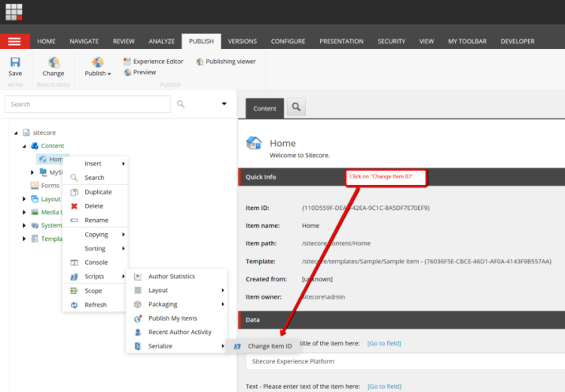Viewport: 565px width, 392px height.
Task: Select Change Item ID menu entry
Action: (269, 346)
